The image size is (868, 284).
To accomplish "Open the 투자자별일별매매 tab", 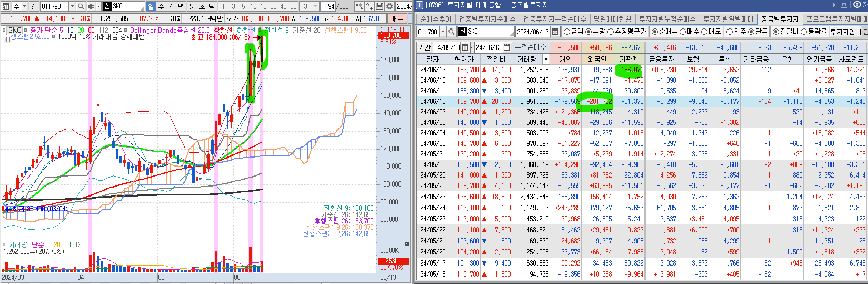I will (728, 19).
